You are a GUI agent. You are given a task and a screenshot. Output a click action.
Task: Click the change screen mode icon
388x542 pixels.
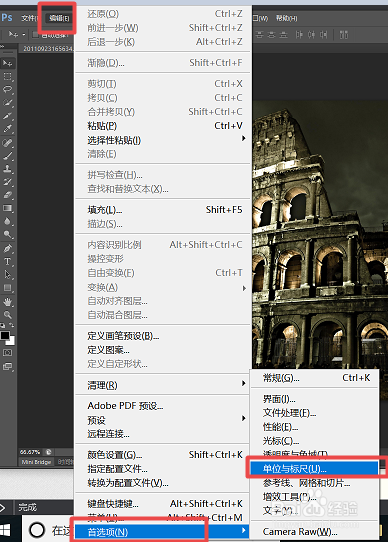coord(7,366)
